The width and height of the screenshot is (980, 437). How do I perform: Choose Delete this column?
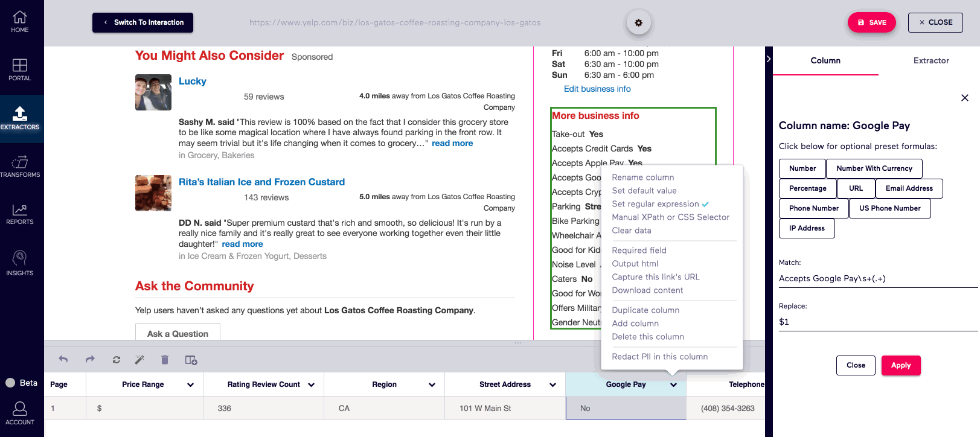pos(648,337)
